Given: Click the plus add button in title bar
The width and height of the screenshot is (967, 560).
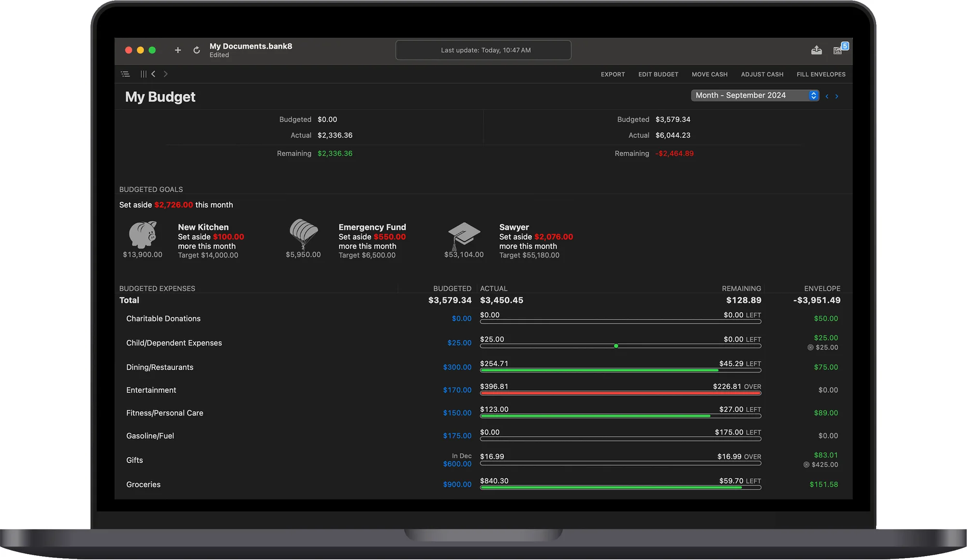Looking at the screenshot, I should pos(178,50).
